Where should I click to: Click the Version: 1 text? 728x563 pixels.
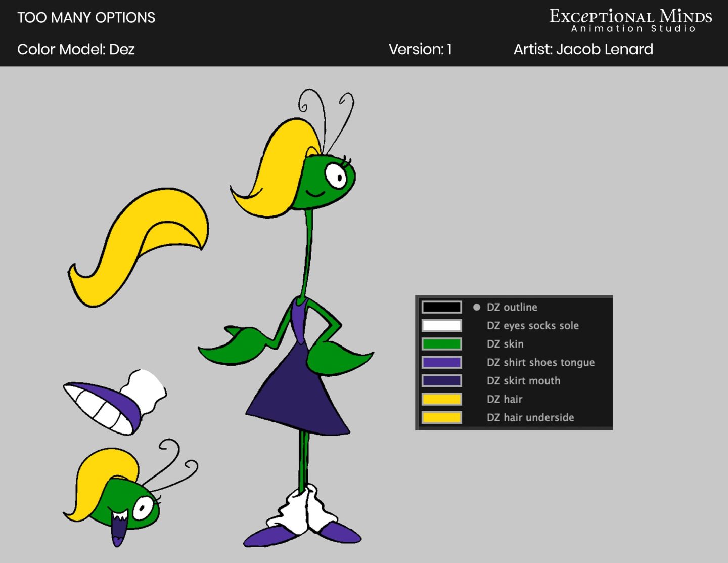click(421, 49)
